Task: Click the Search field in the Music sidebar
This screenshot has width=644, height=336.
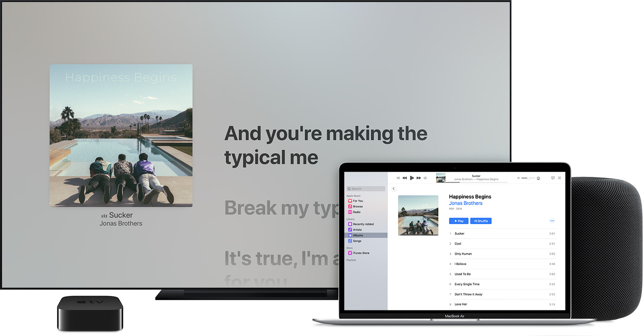Action: (x=366, y=189)
